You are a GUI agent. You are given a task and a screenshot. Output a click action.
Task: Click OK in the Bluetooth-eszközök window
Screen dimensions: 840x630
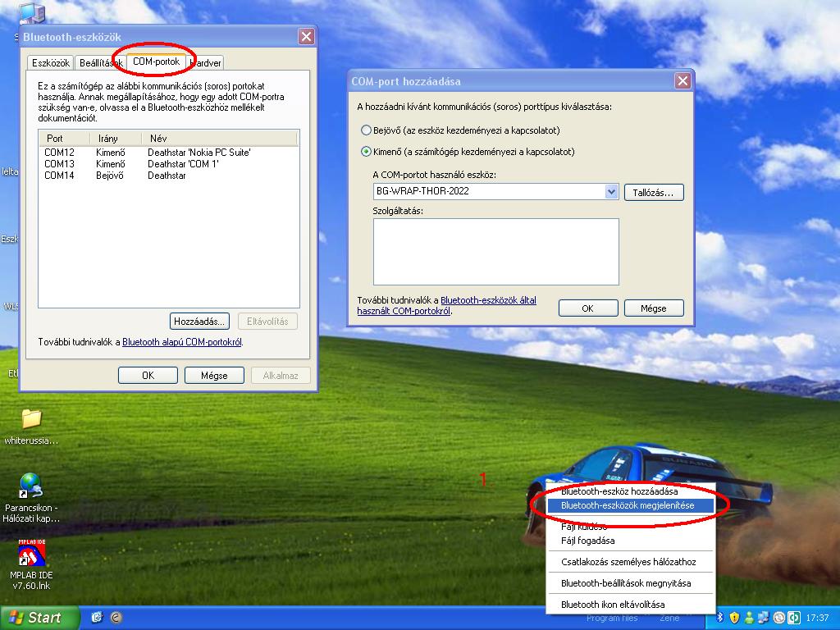coord(148,376)
